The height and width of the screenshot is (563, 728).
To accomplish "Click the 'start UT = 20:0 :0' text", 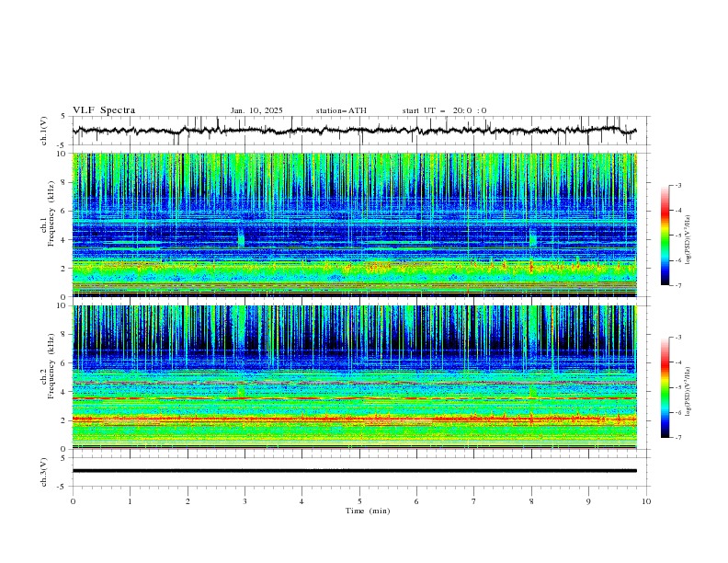I will coord(444,110).
